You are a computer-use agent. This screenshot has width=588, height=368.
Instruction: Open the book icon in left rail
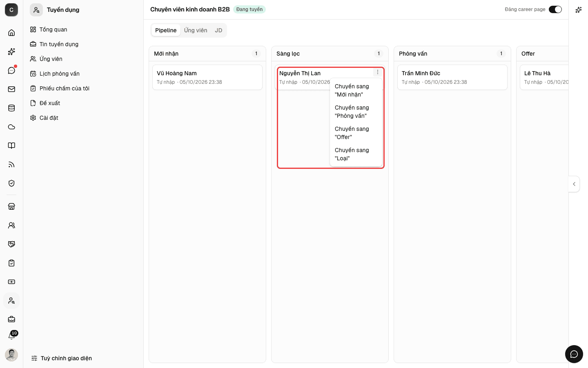(11, 146)
